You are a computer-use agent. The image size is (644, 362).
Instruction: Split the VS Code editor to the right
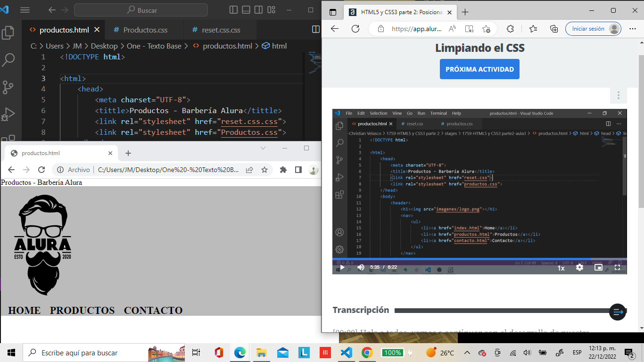(x=316, y=30)
